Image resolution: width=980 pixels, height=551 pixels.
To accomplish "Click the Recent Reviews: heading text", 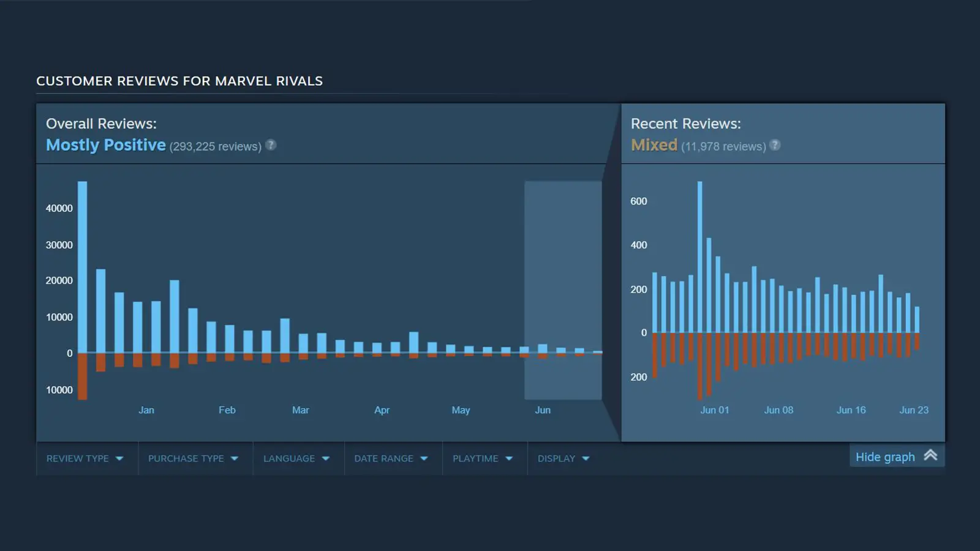I will tap(686, 124).
